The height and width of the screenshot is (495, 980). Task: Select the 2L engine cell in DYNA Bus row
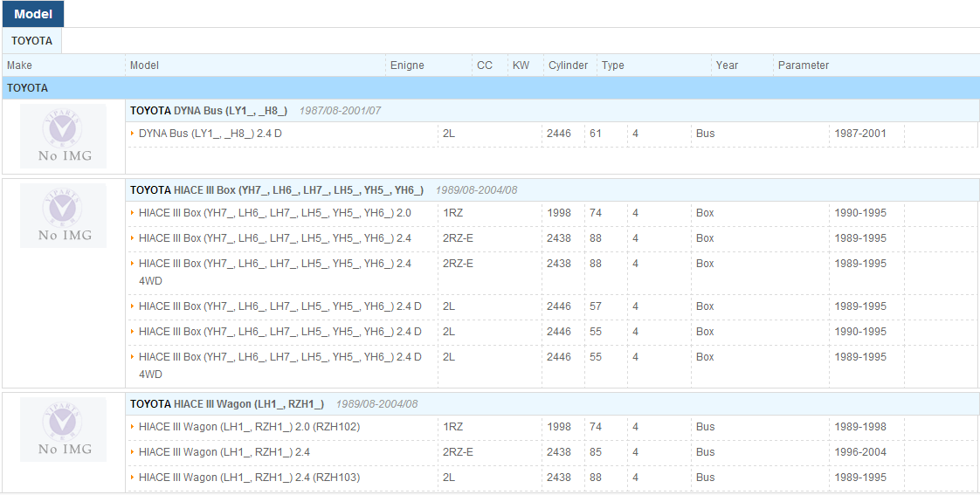pyautogui.click(x=449, y=133)
